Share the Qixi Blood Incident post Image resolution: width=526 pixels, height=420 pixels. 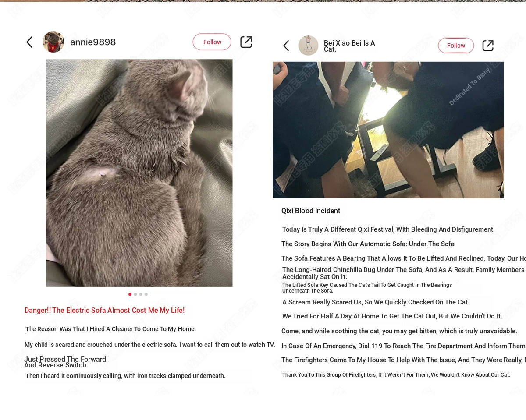488,46
